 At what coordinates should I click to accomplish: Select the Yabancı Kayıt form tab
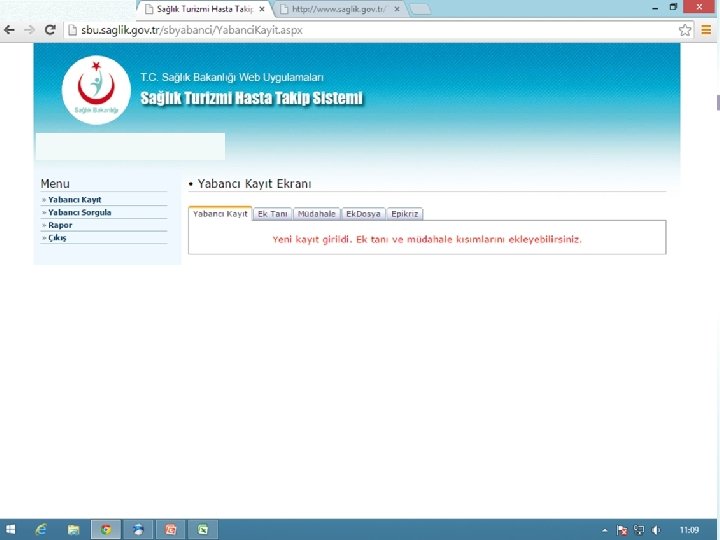point(220,214)
